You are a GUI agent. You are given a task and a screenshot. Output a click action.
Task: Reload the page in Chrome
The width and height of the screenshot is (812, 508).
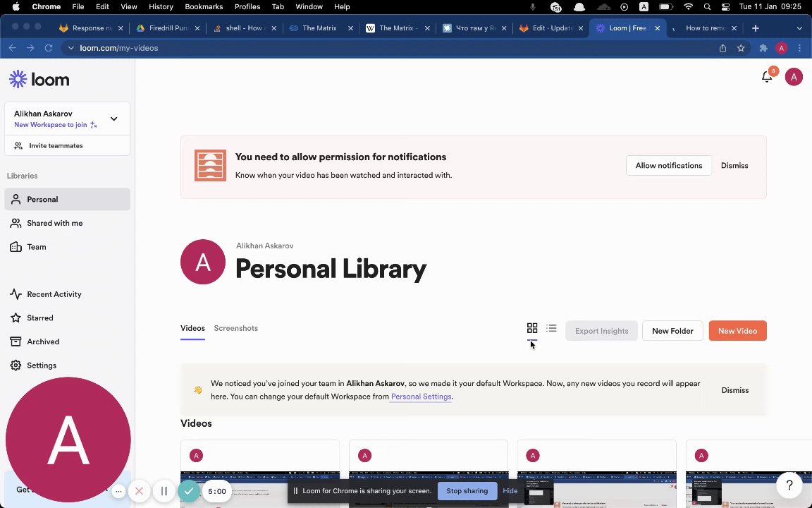48,48
